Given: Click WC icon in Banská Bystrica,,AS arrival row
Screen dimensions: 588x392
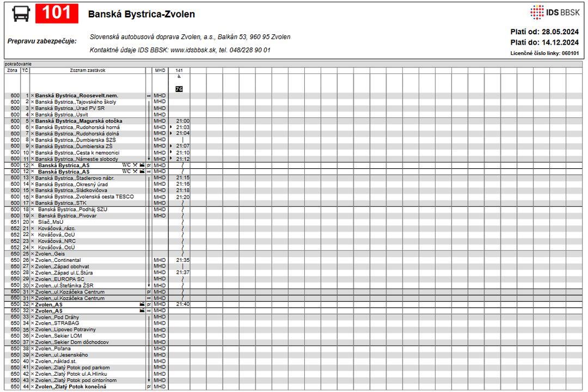Looking at the screenshot, I should coord(126,165).
